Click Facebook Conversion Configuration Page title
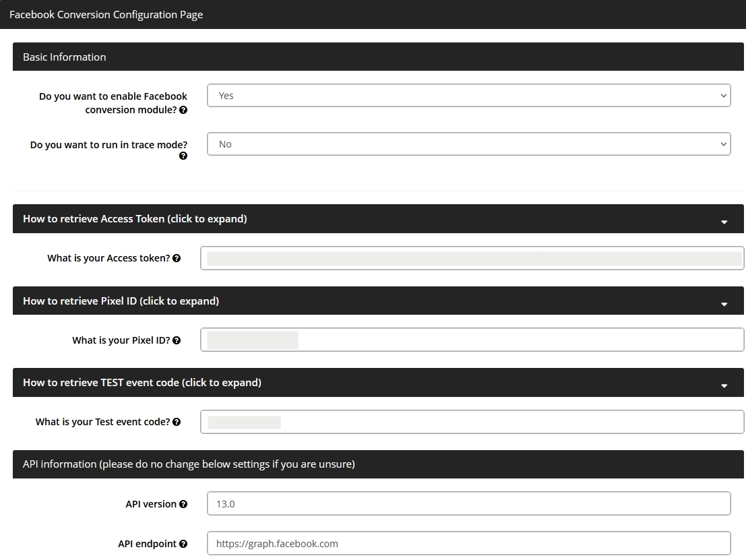 pyautogui.click(x=106, y=15)
